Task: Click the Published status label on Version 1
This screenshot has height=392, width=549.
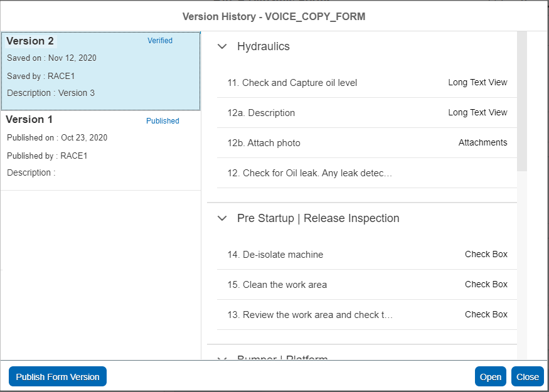Action: pyautogui.click(x=162, y=120)
